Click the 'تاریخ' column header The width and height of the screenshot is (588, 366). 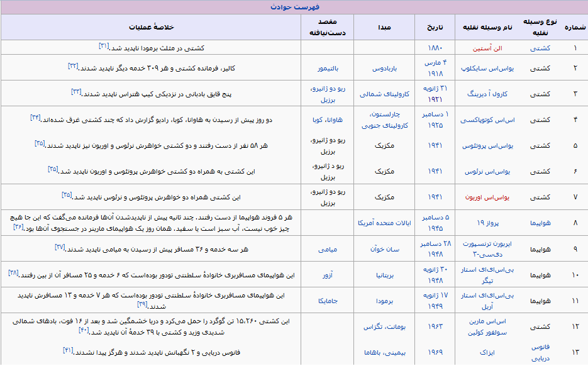pyautogui.click(x=435, y=28)
